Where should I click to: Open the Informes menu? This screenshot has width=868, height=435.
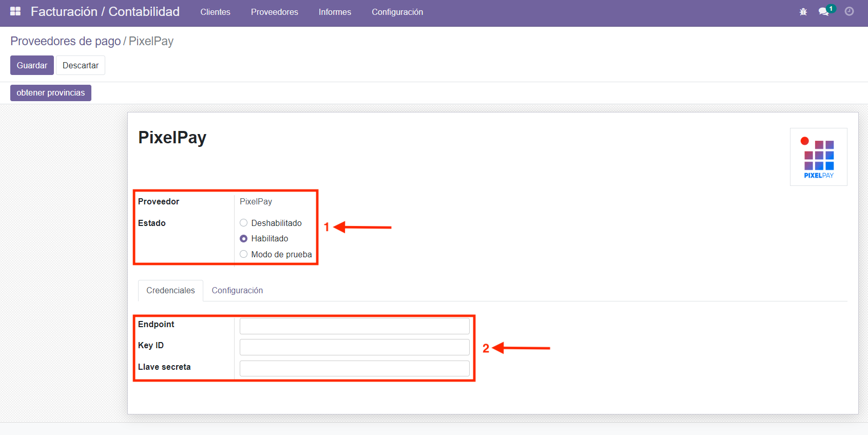click(335, 12)
